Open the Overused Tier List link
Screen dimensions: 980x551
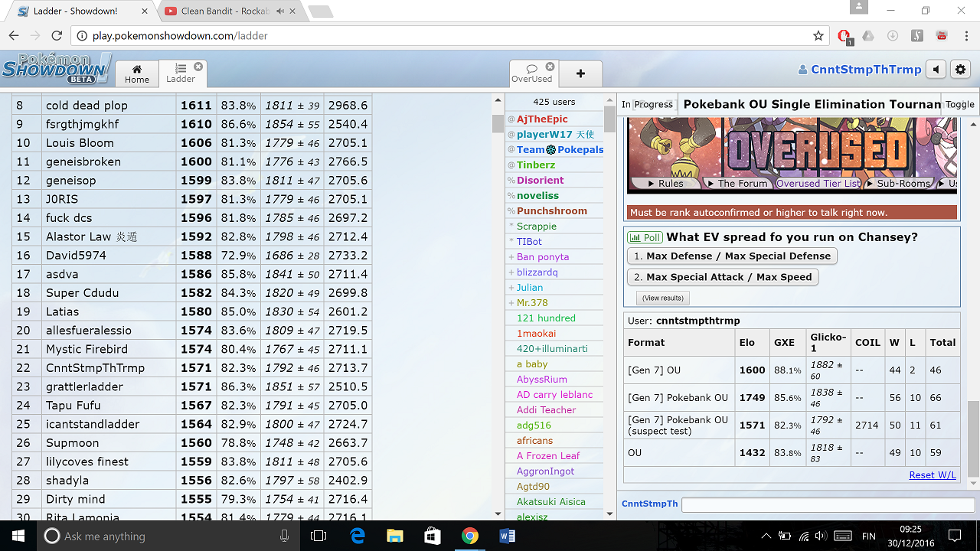pos(818,184)
